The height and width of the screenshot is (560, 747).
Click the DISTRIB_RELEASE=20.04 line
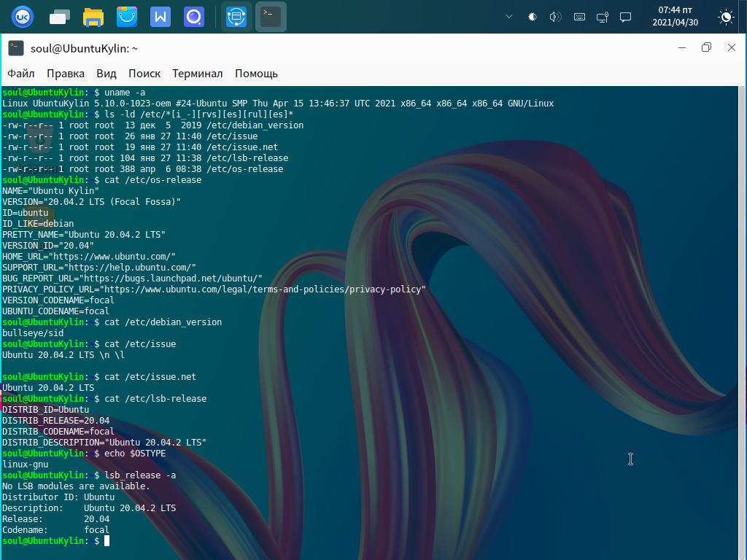[55, 421]
